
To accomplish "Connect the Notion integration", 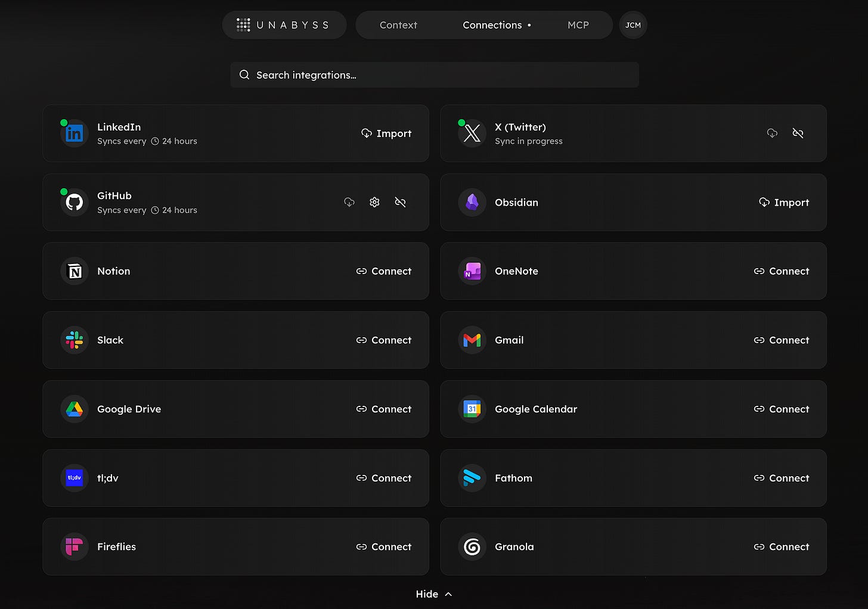I will pyautogui.click(x=384, y=271).
